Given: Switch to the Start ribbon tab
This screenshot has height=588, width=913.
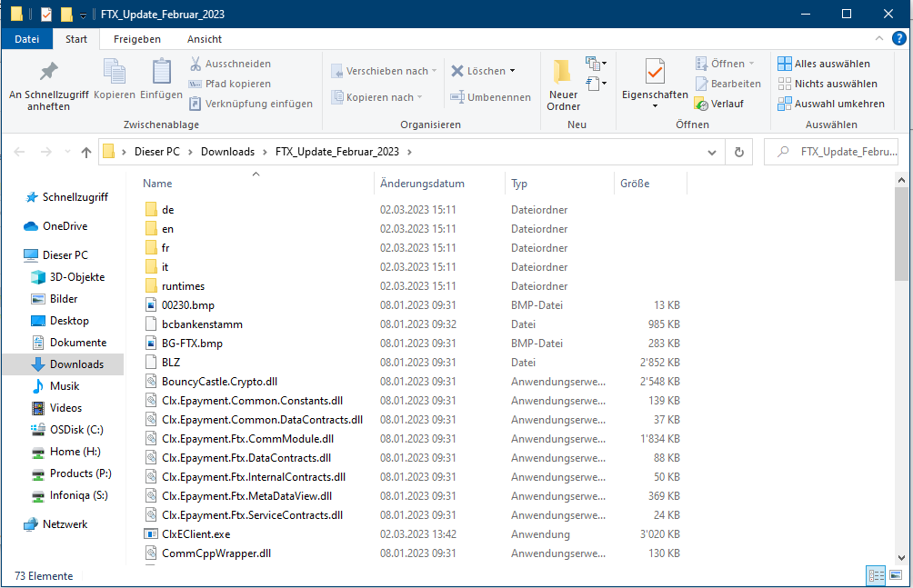Looking at the screenshot, I should pos(76,39).
